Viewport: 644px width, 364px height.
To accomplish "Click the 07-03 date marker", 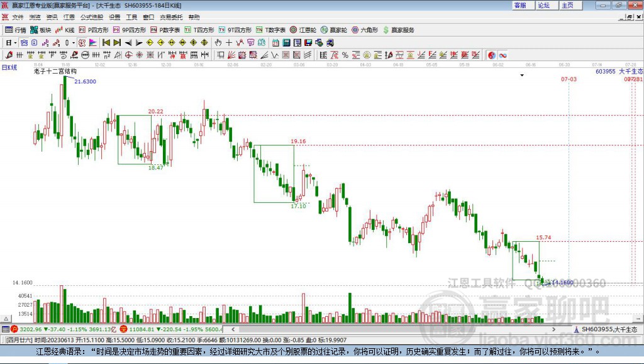I will coord(569,79).
